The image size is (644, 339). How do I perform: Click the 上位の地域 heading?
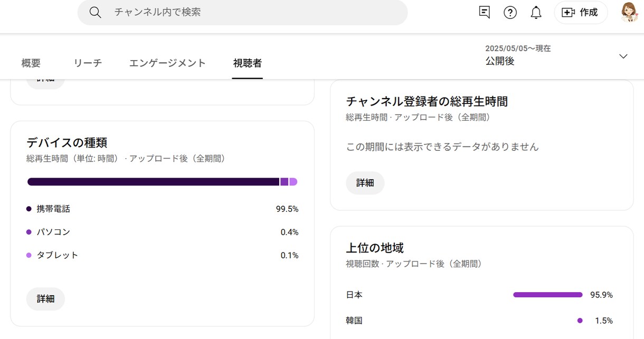click(x=375, y=248)
